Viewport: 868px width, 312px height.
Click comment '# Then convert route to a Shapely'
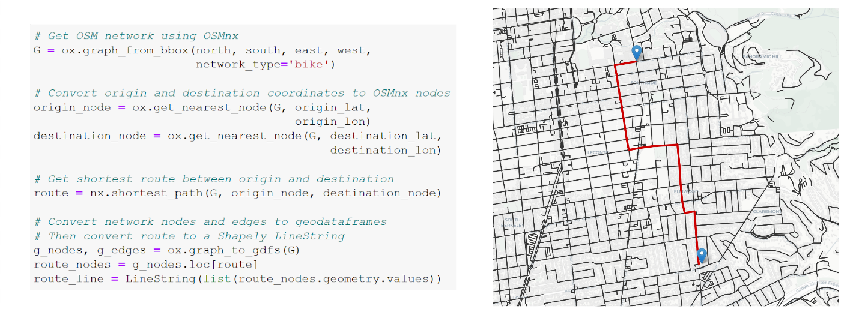[189, 236]
